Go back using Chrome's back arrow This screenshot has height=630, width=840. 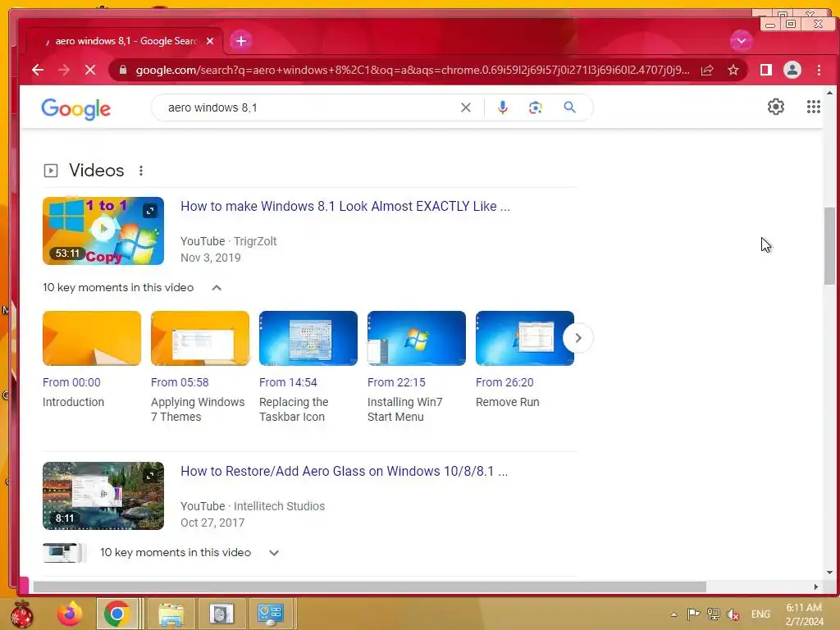pos(38,71)
